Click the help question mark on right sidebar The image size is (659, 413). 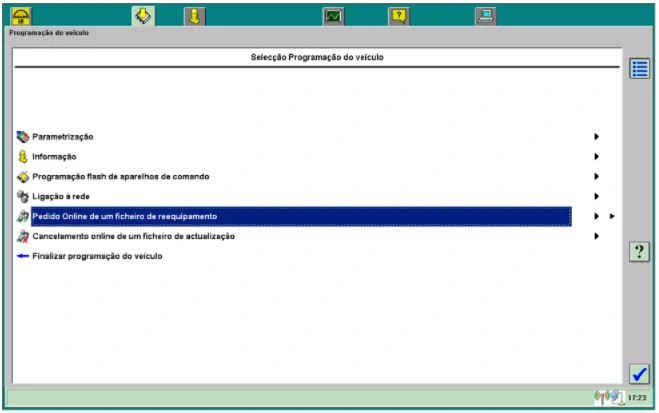click(x=639, y=252)
